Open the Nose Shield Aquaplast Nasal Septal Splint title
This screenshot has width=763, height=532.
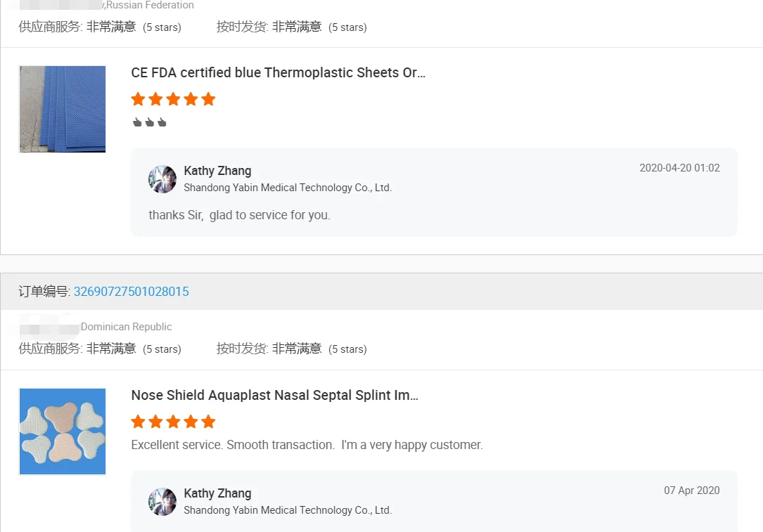(x=274, y=396)
